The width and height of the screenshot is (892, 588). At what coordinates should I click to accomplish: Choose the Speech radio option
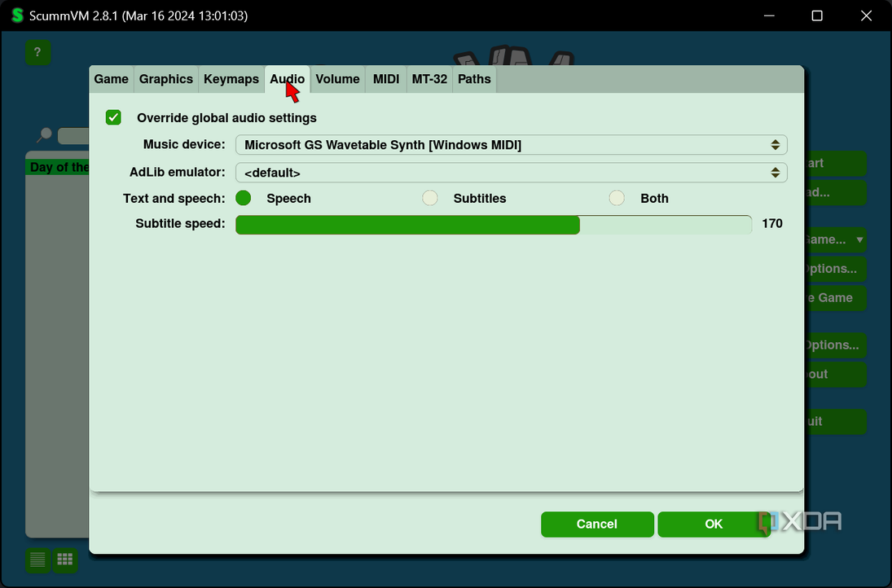244,198
